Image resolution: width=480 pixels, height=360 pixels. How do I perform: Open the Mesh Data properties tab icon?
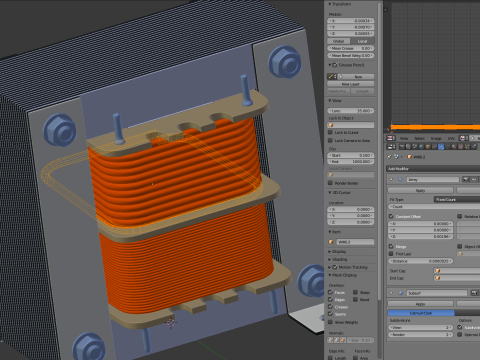coord(447,146)
